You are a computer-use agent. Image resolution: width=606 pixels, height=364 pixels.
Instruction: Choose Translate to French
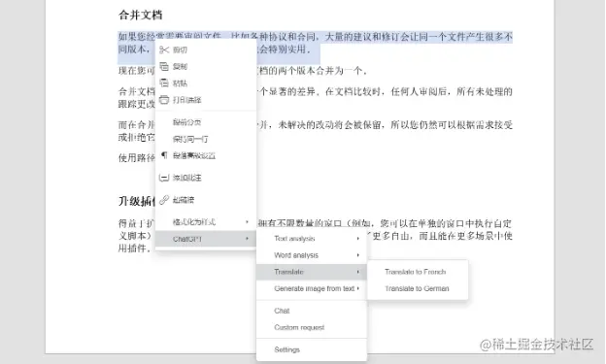tap(418, 272)
